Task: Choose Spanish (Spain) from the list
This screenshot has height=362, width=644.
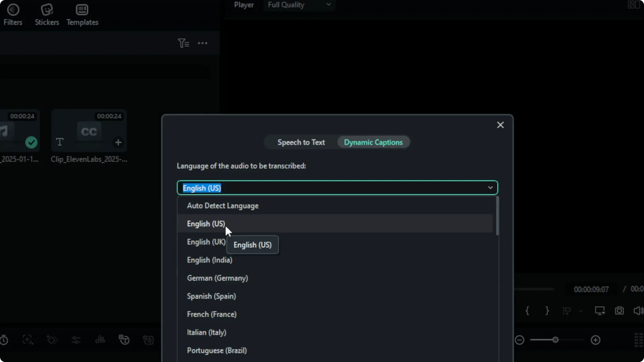Action: 335,296
